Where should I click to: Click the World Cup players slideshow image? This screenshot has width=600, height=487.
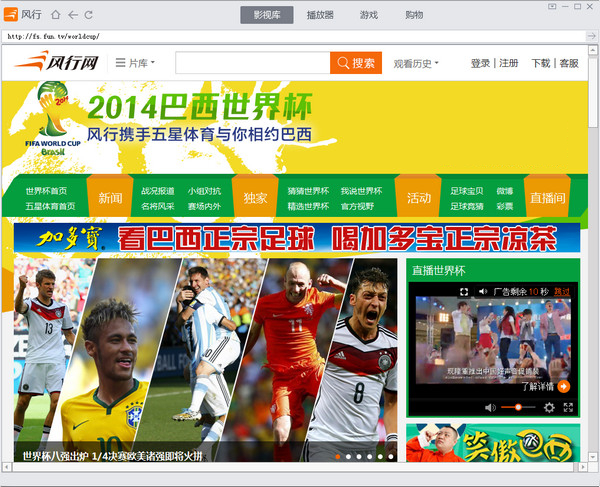[x=205, y=360]
